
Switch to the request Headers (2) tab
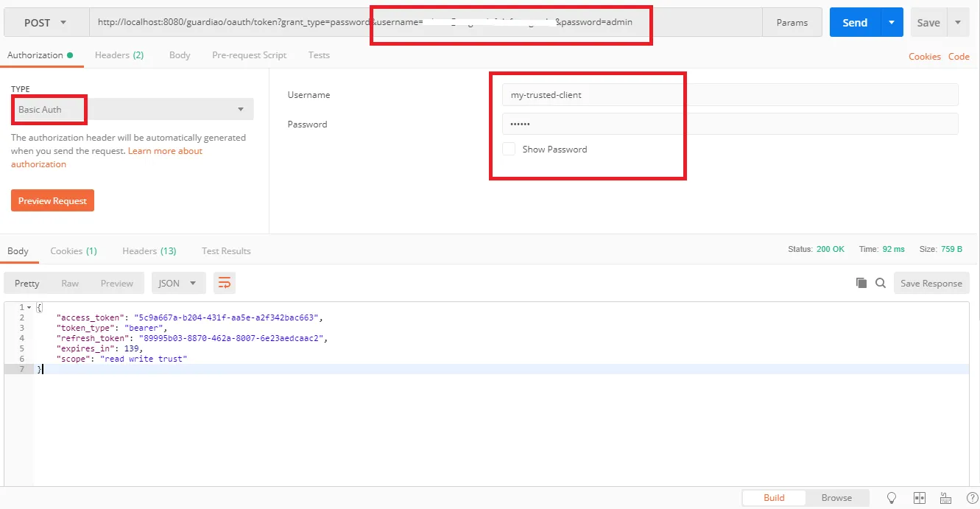[119, 55]
